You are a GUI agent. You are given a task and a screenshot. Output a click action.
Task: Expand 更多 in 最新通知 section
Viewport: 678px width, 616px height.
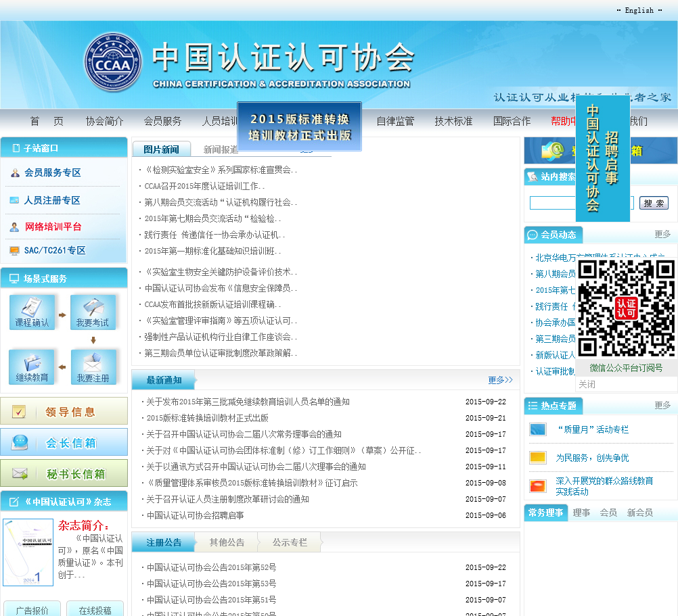pyautogui.click(x=500, y=380)
